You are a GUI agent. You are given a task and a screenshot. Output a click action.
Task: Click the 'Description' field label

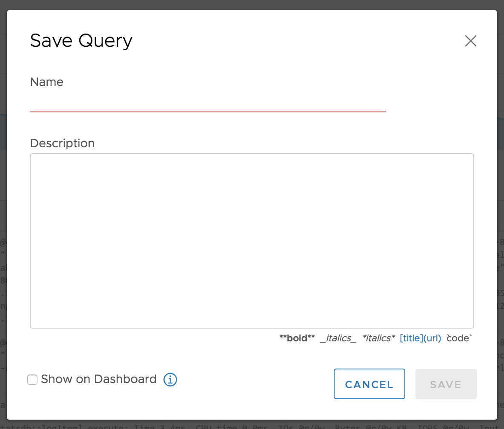tap(63, 143)
